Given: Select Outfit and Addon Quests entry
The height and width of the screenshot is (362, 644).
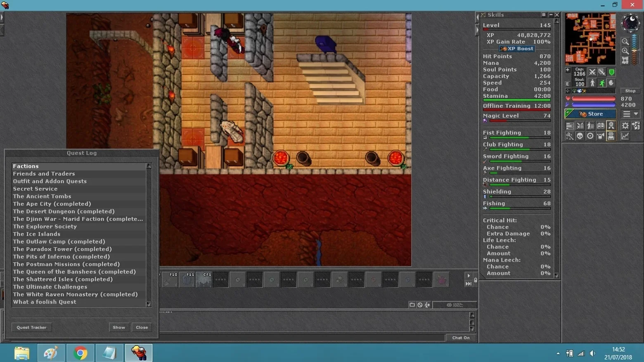Looking at the screenshot, I should 79,181.
